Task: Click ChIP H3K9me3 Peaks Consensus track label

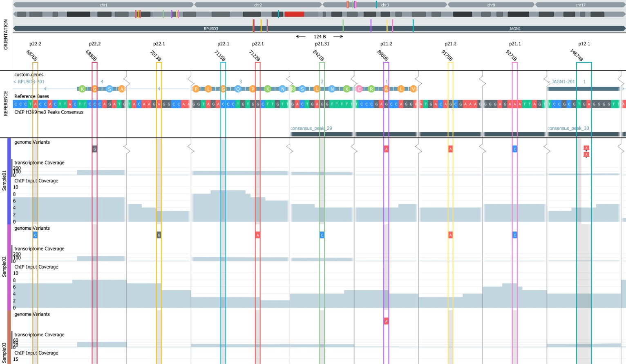Action: [x=49, y=112]
